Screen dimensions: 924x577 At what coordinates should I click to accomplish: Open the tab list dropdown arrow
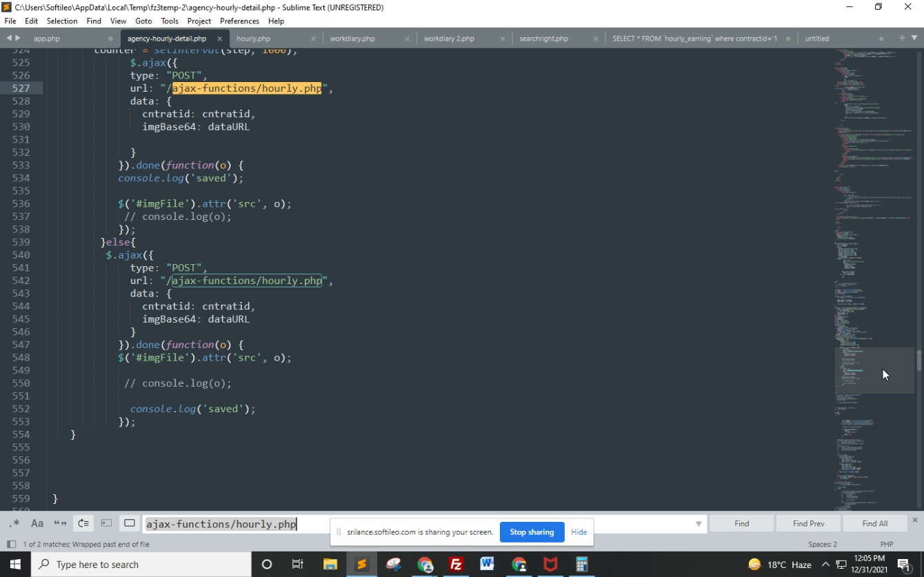click(x=914, y=38)
